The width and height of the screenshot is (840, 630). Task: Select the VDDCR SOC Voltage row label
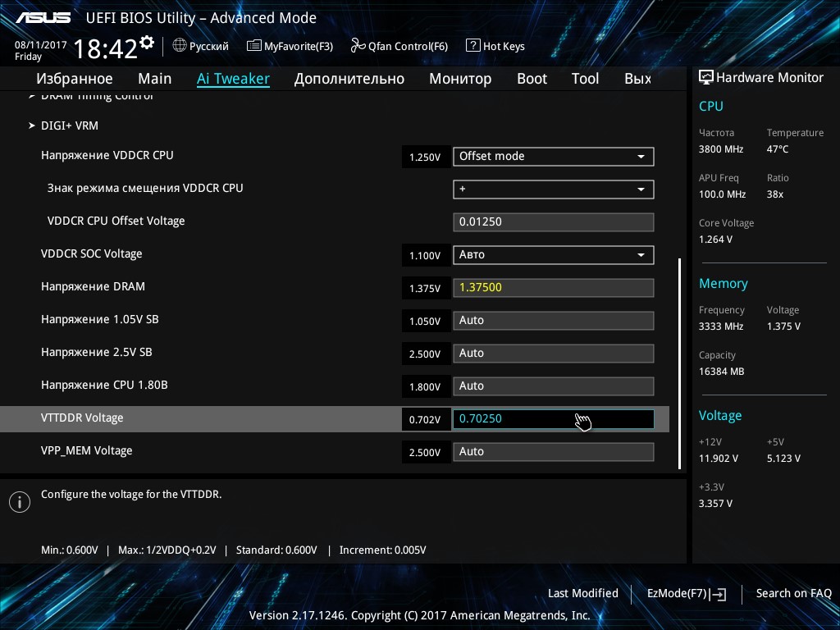(92, 254)
